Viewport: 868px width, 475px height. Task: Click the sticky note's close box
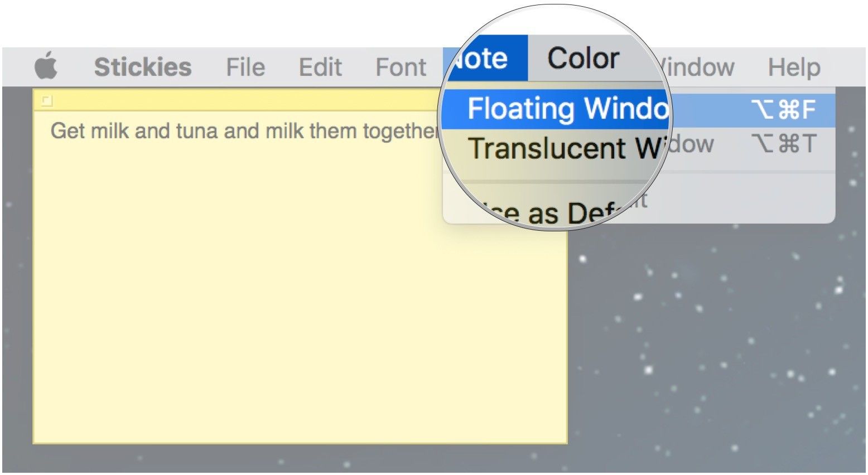(x=47, y=101)
